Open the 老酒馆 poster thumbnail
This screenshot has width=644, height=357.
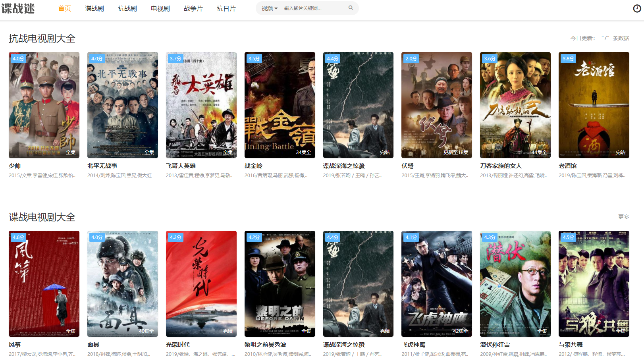tap(594, 105)
